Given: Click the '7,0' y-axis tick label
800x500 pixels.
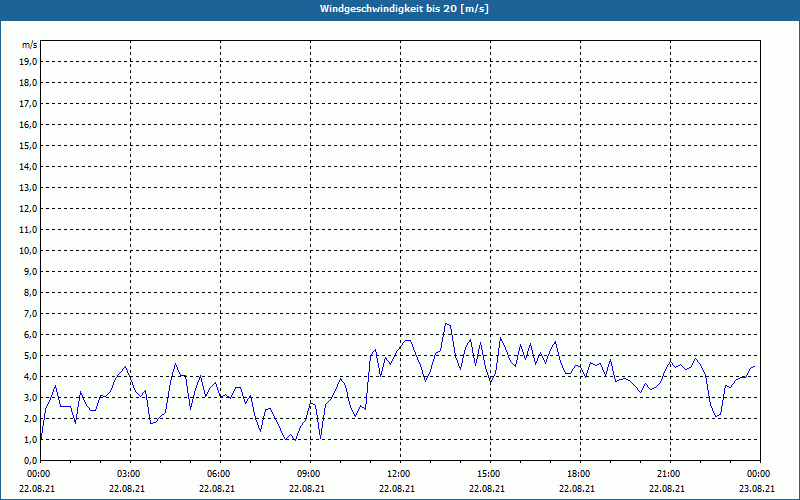Looking at the screenshot, I should (x=31, y=314).
